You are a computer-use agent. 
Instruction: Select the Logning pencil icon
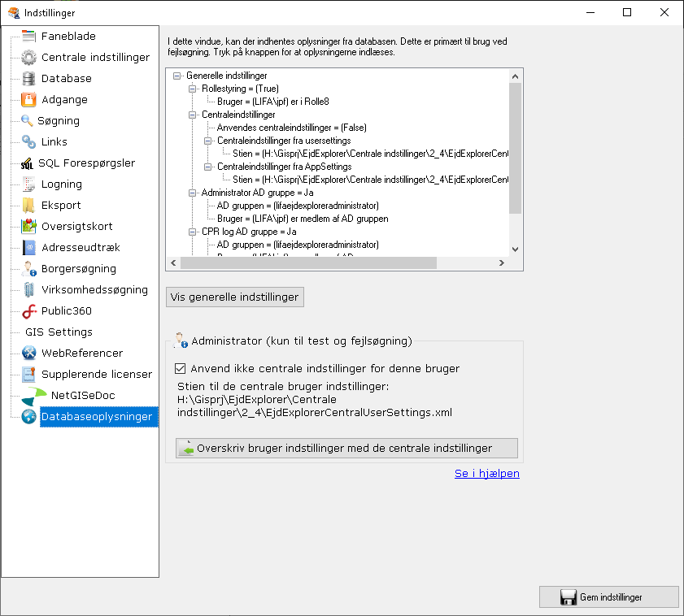tap(27, 184)
